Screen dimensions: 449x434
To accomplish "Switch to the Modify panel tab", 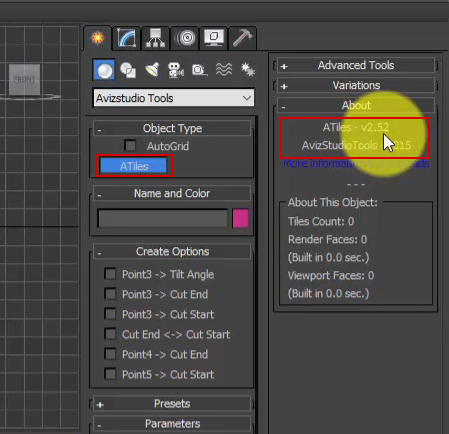I will coord(127,38).
